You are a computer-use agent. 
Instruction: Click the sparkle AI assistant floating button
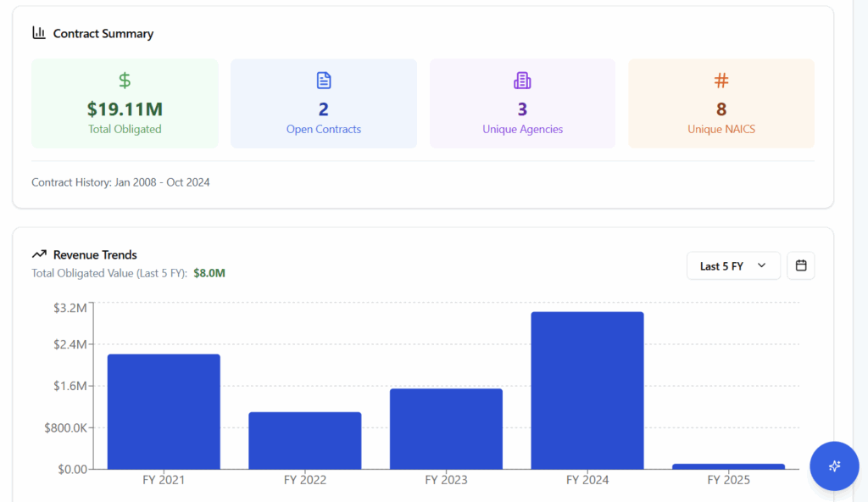pyautogui.click(x=834, y=466)
